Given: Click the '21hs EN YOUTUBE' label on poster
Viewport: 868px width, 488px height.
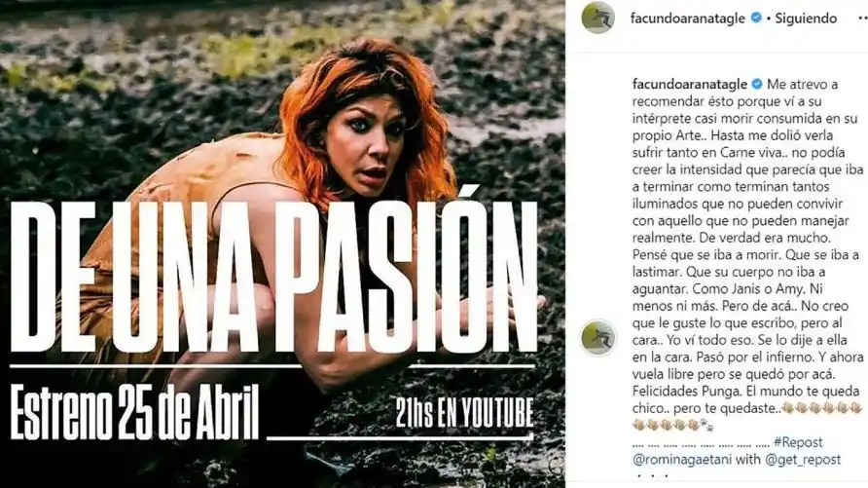Looking at the screenshot, I should point(464,412).
